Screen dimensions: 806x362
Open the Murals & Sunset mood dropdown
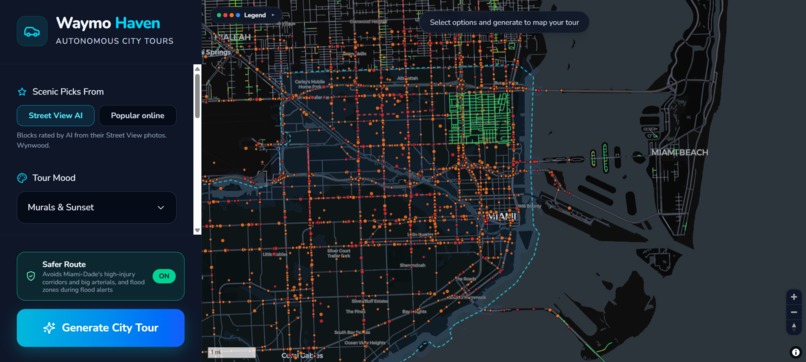[x=97, y=208]
